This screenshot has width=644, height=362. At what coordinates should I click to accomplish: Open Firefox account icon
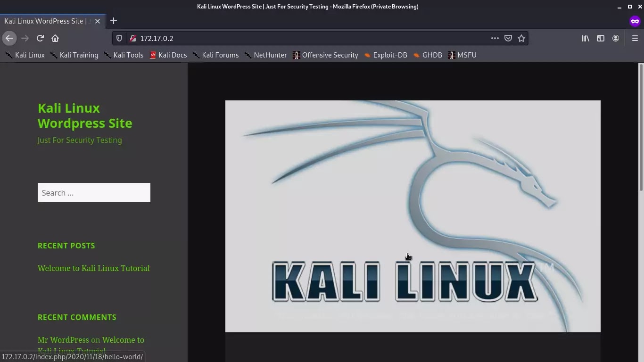[616, 38]
